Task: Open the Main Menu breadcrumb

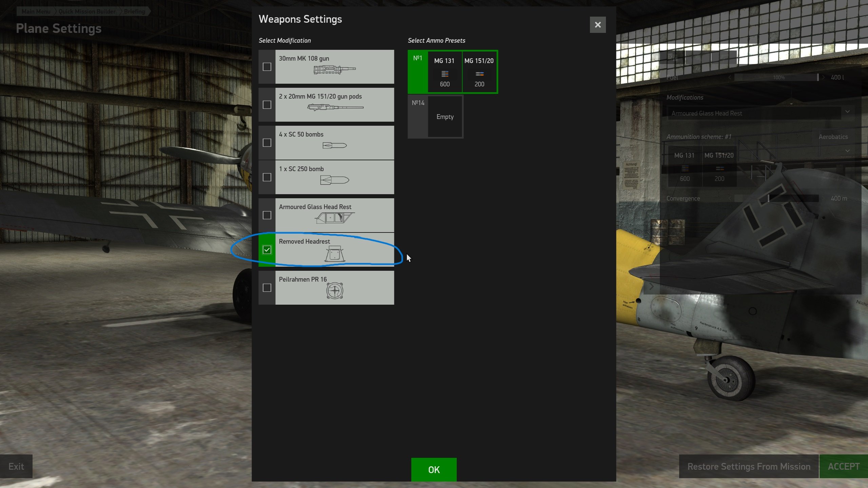Action: pos(36,12)
